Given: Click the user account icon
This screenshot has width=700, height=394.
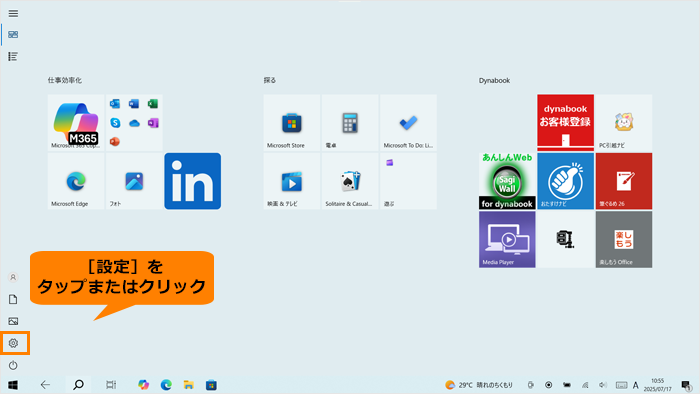Looking at the screenshot, I should pyautogui.click(x=13, y=278).
